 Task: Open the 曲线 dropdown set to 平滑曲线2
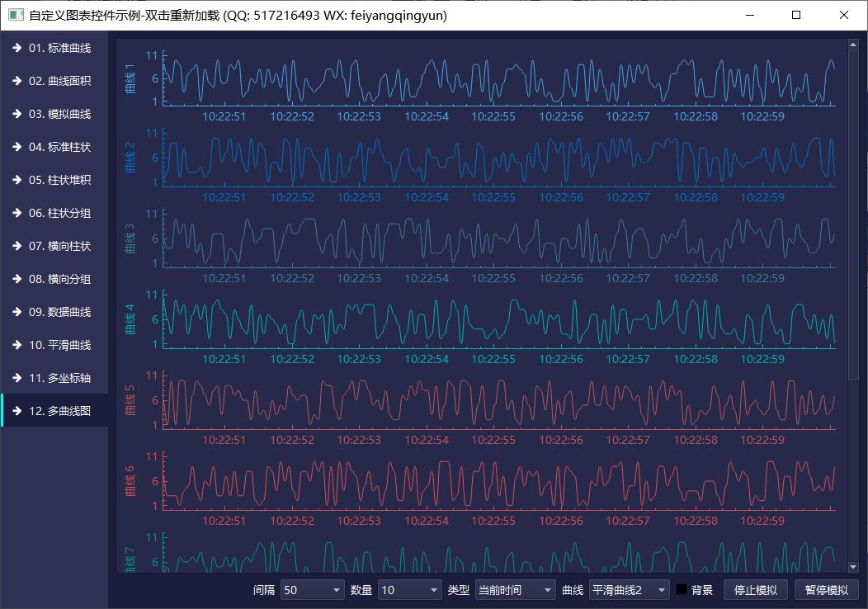(629, 590)
